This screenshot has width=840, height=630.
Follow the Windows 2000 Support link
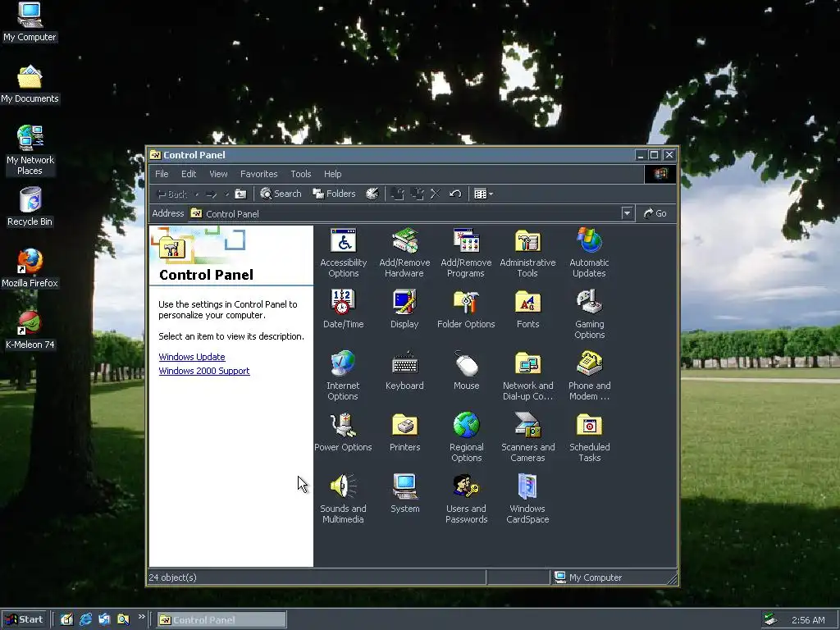click(204, 371)
